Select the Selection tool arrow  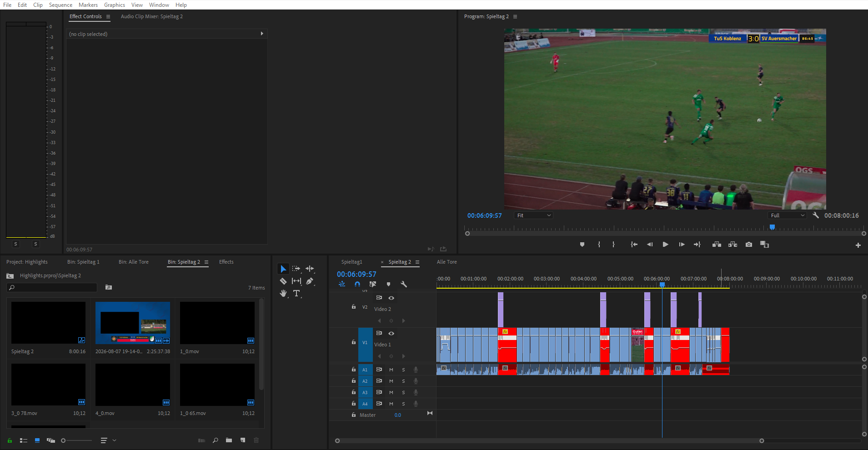[283, 269]
